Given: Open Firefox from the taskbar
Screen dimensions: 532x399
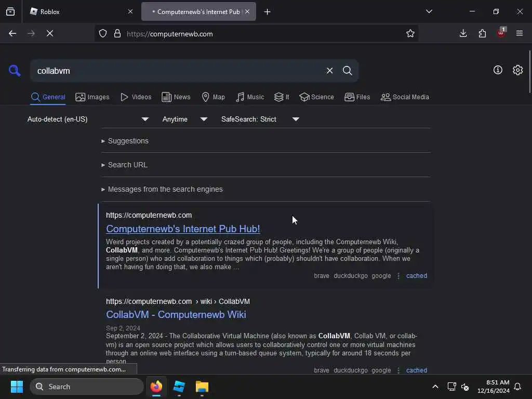Looking at the screenshot, I should tap(156, 387).
